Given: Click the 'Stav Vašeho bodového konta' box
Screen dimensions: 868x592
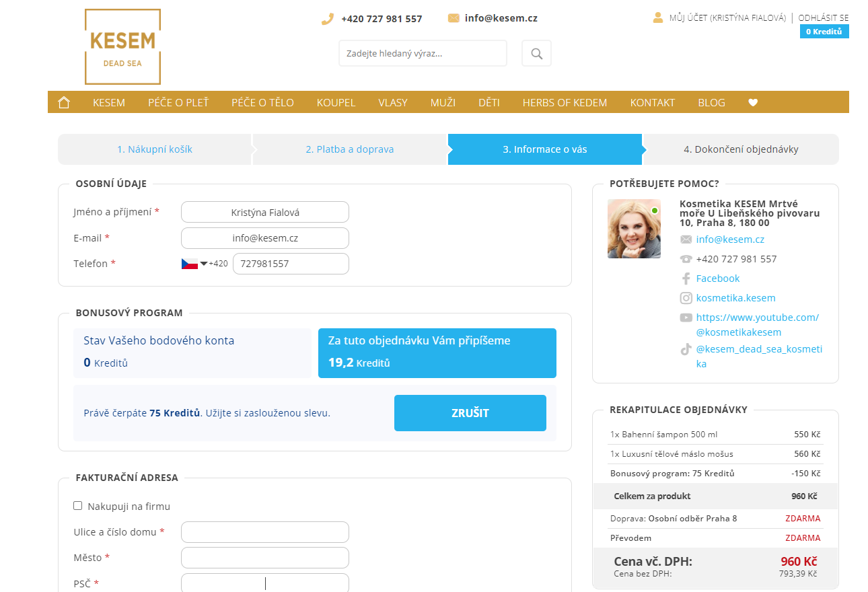Looking at the screenshot, I should click(192, 353).
